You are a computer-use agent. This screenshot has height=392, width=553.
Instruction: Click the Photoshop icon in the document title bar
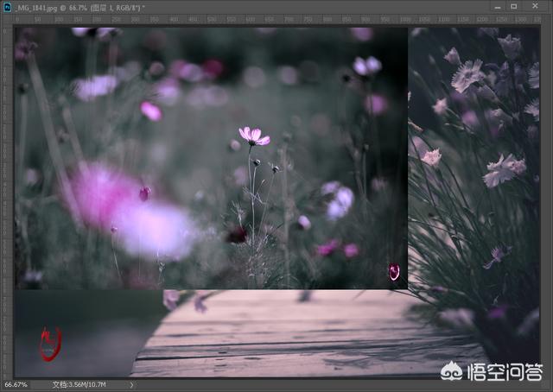[x=7, y=7]
